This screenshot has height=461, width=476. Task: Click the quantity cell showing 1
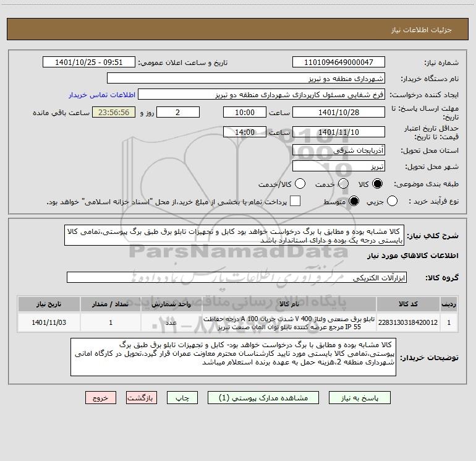111,322
